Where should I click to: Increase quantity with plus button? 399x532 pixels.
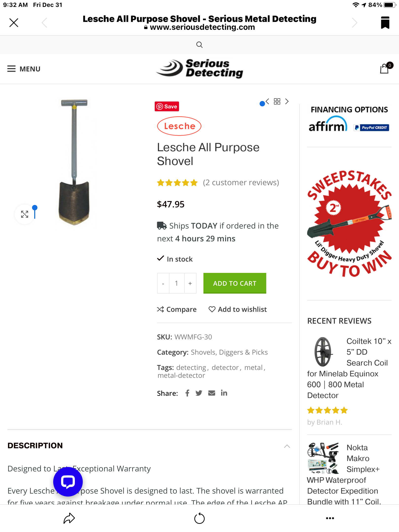(190, 283)
